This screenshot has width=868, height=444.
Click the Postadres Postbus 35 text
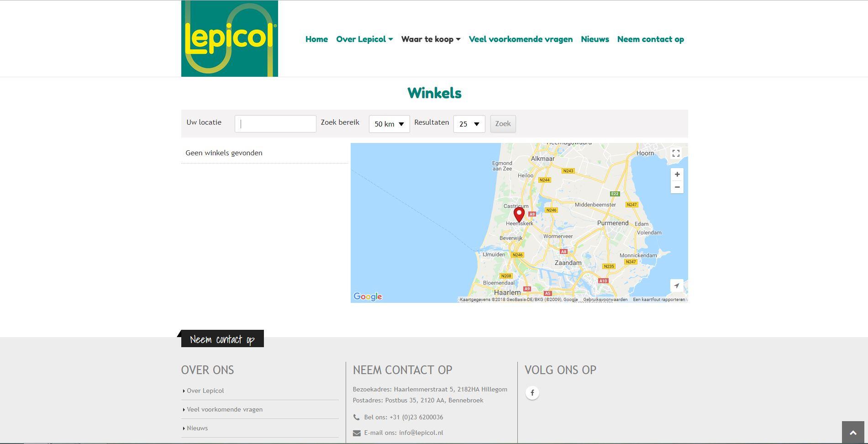coord(418,400)
